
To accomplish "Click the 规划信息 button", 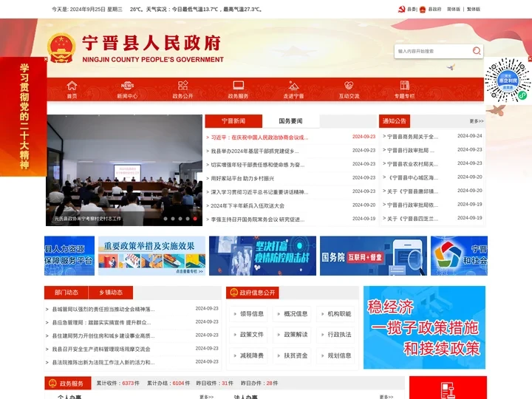I will click(335, 355).
